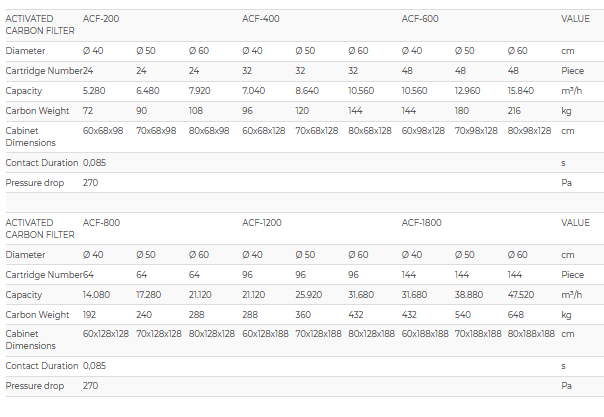Click the 80x188x188 cabinet dimension cell

[531, 333]
